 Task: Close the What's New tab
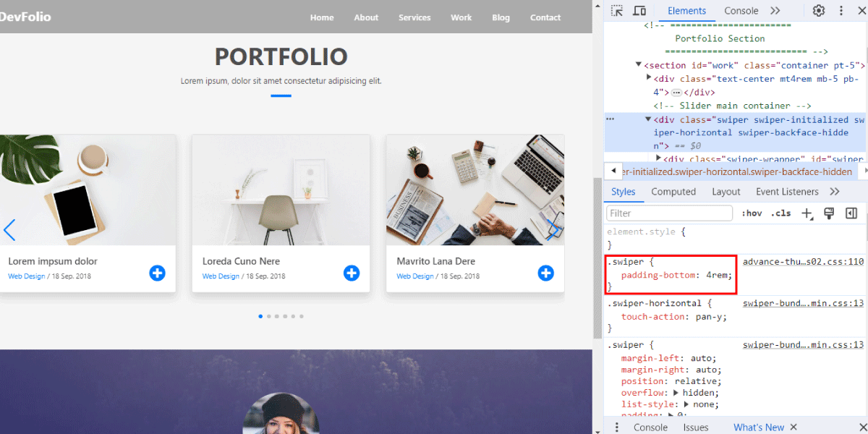coord(793,427)
